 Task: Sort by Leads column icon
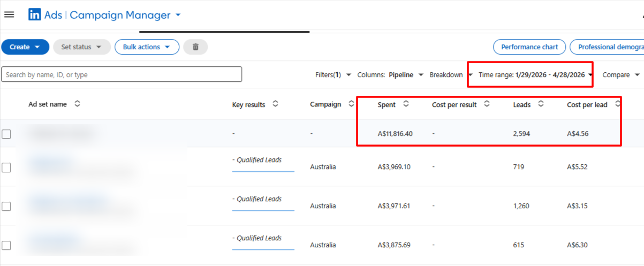coord(541,104)
